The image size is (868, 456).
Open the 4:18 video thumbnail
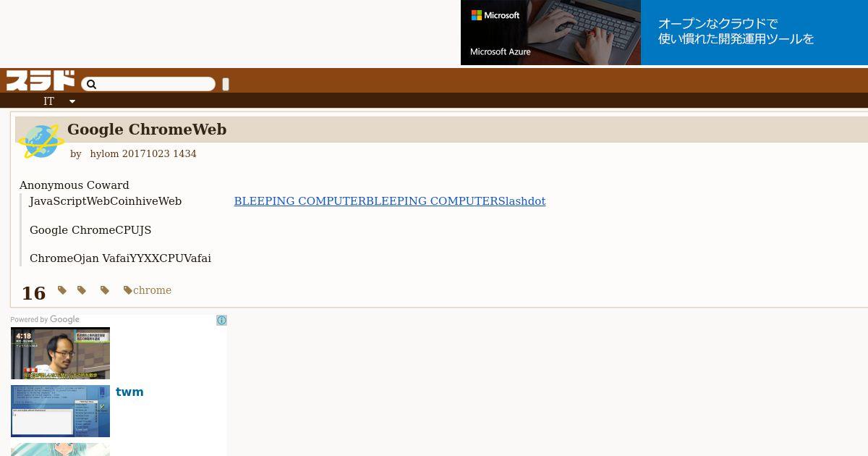(x=60, y=353)
